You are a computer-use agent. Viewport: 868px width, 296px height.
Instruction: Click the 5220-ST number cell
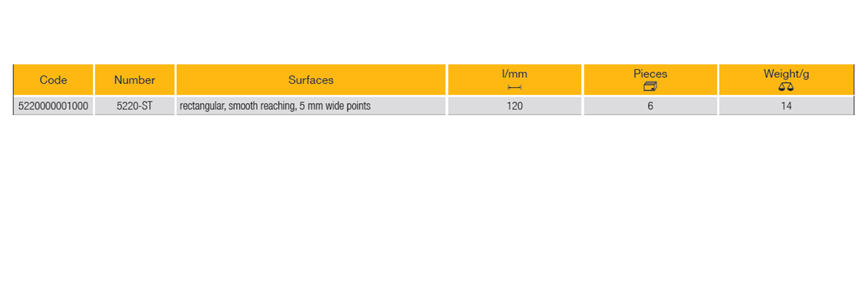135,106
